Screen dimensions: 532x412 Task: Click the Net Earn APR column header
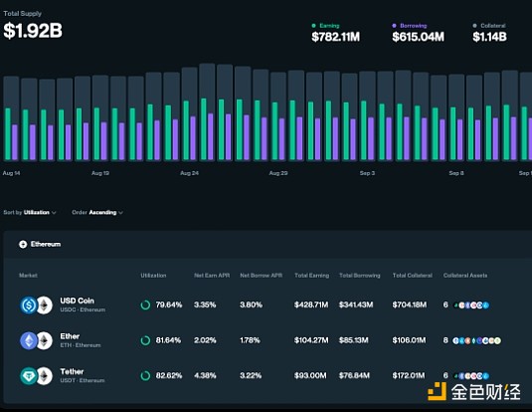212,276
